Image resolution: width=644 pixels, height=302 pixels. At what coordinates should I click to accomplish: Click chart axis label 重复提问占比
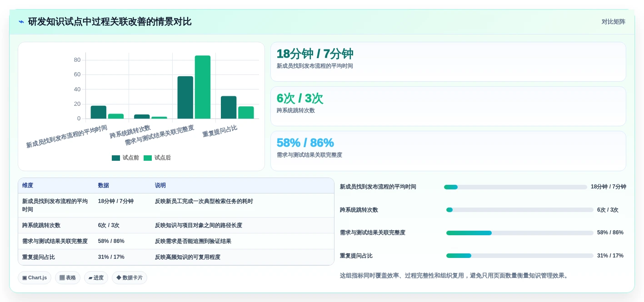click(x=220, y=131)
